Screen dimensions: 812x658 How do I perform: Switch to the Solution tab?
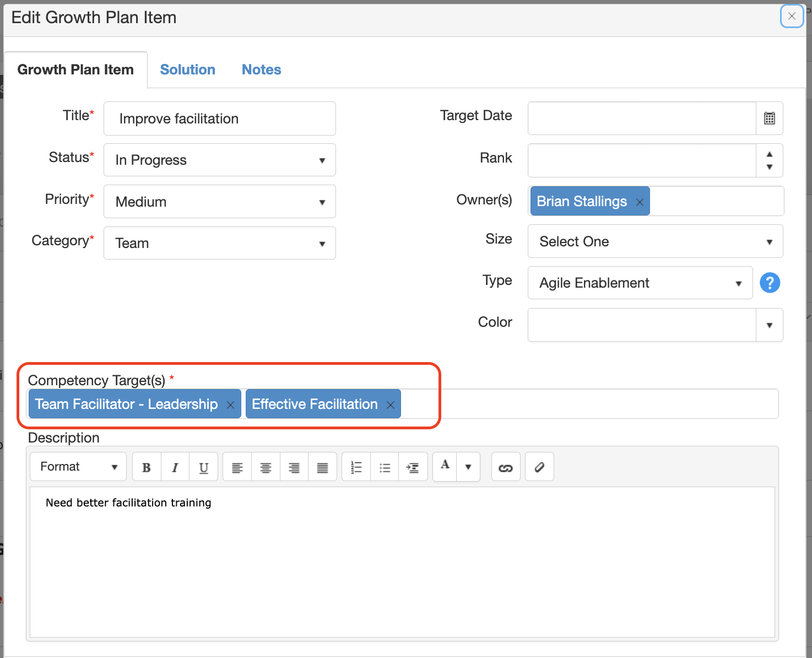[187, 69]
